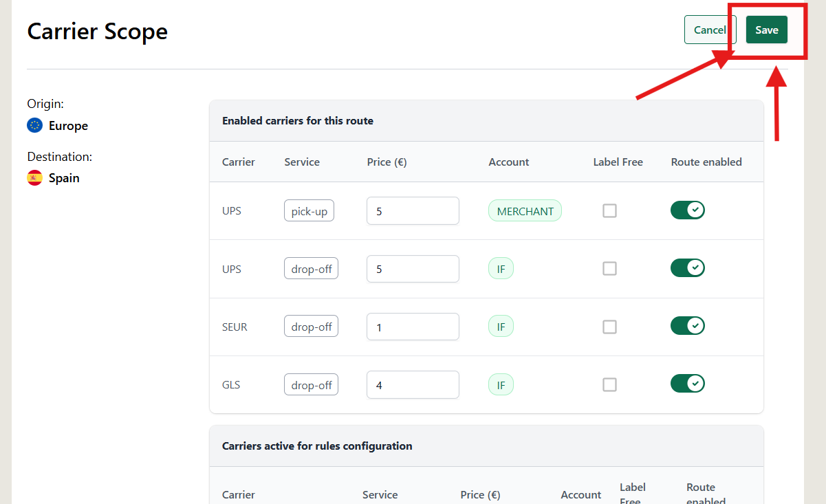This screenshot has width=826, height=504.
Task: Click the IF badge in GLS row
Action: (x=501, y=384)
